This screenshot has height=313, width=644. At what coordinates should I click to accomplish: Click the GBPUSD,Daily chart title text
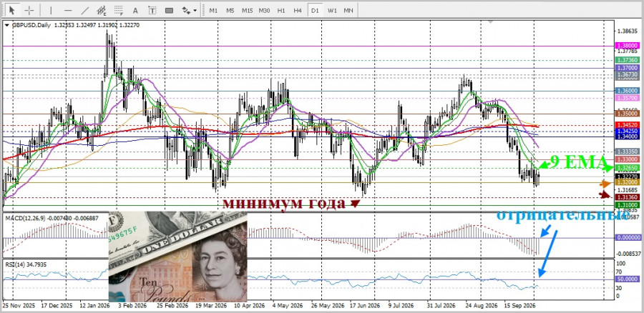(x=31, y=25)
